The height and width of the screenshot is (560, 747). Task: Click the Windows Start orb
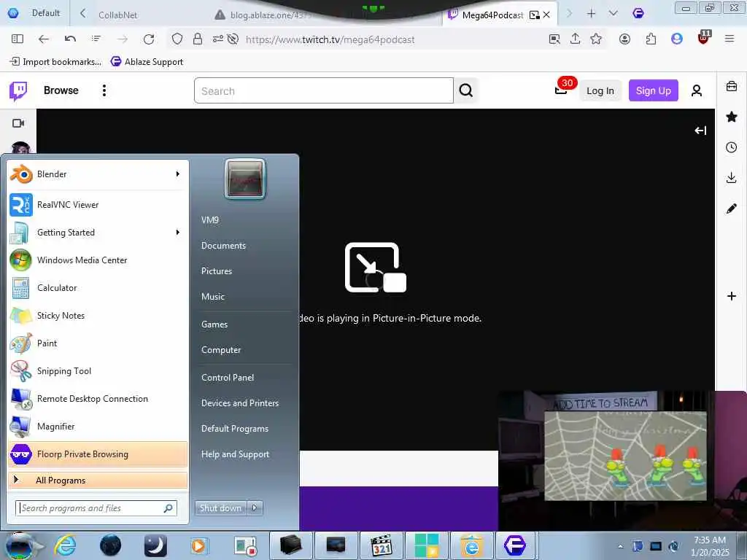click(20, 545)
